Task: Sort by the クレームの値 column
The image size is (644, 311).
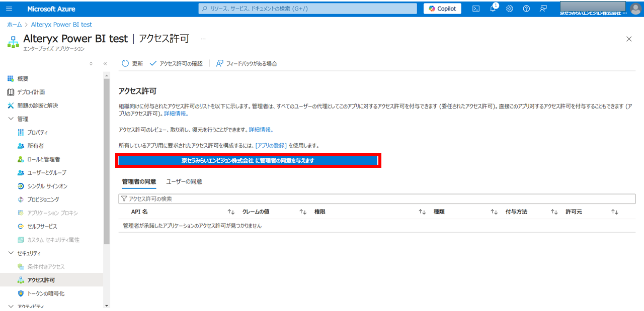Action: [256, 212]
